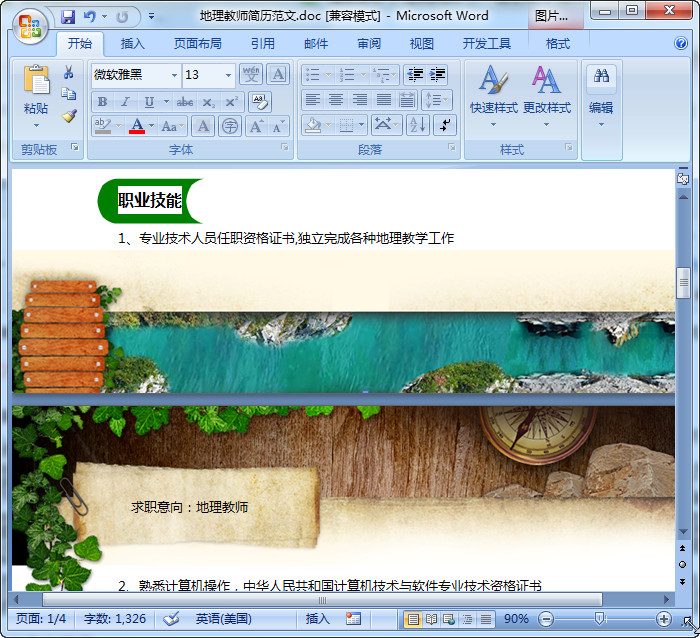Justify the paragraph text
Image resolution: width=700 pixels, height=638 pixels.
383,100
